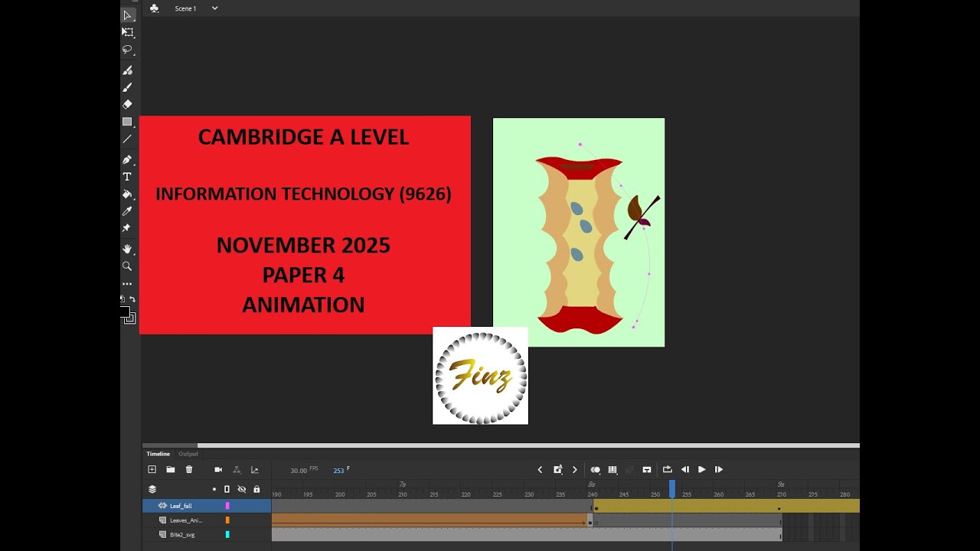Screen dimensions: 980x551
Task: Select the Lasso tool
Action: [x=128, y=50]
